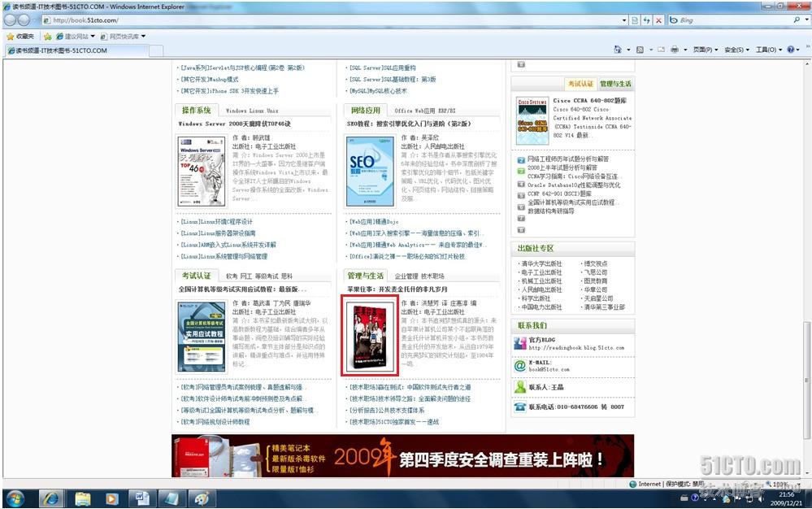This screenshot has width=812, height=509.
Task: Open the Media Player taskbar icon
Action: pyautogui.click(x=111, y=498)
